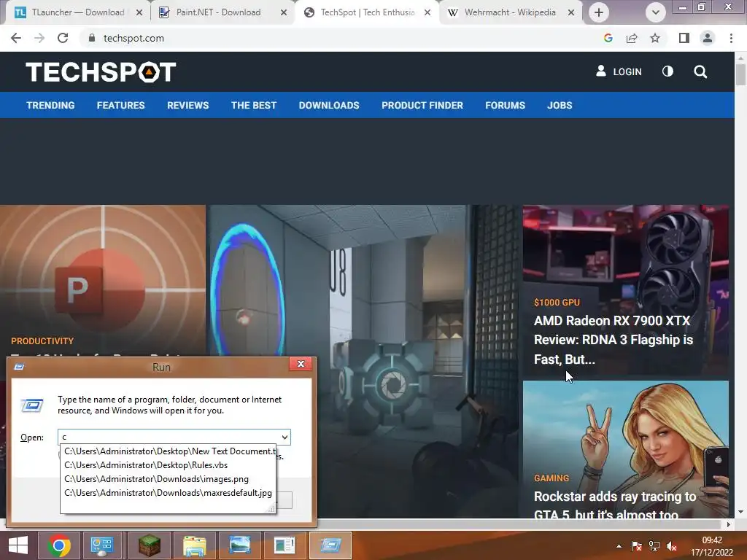Open the DOWNLOADS menu

point(329,105)
